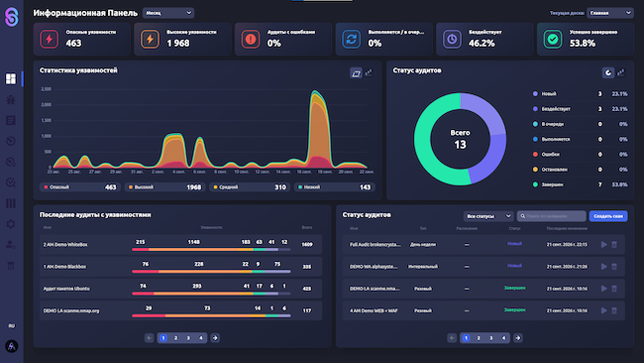Go to page 2 of Статус аудитов table
Viewport: 644px width, 363px height.
click(479, 338)
